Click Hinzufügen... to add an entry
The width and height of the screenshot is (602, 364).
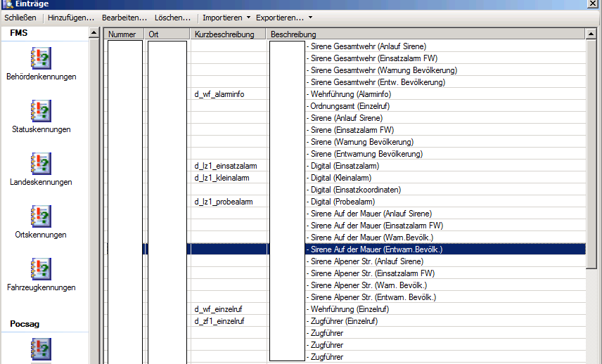pos(71,18)
